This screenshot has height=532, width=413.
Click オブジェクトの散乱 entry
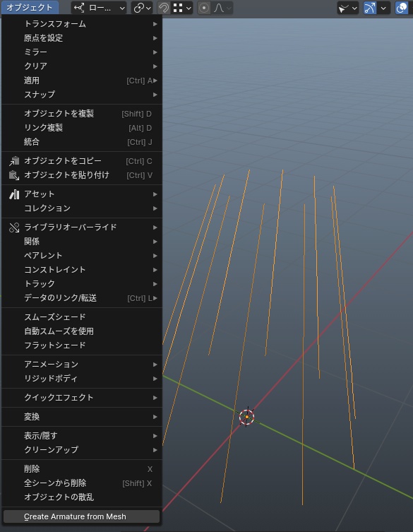tap(82, 497)
